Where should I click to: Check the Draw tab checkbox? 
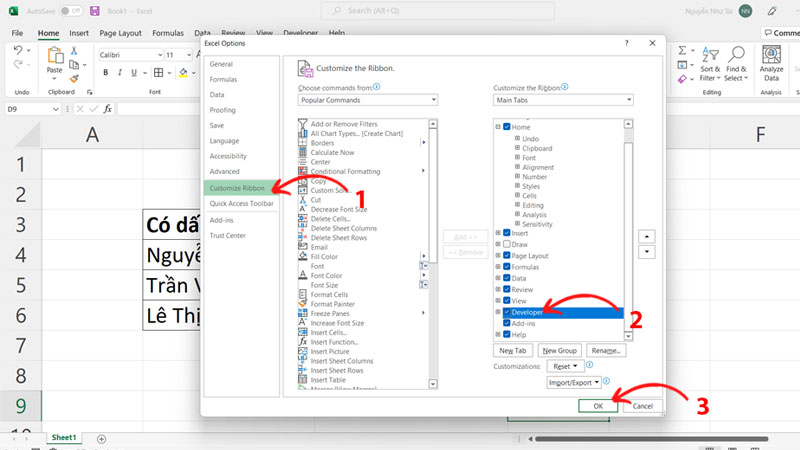[507, 244]
